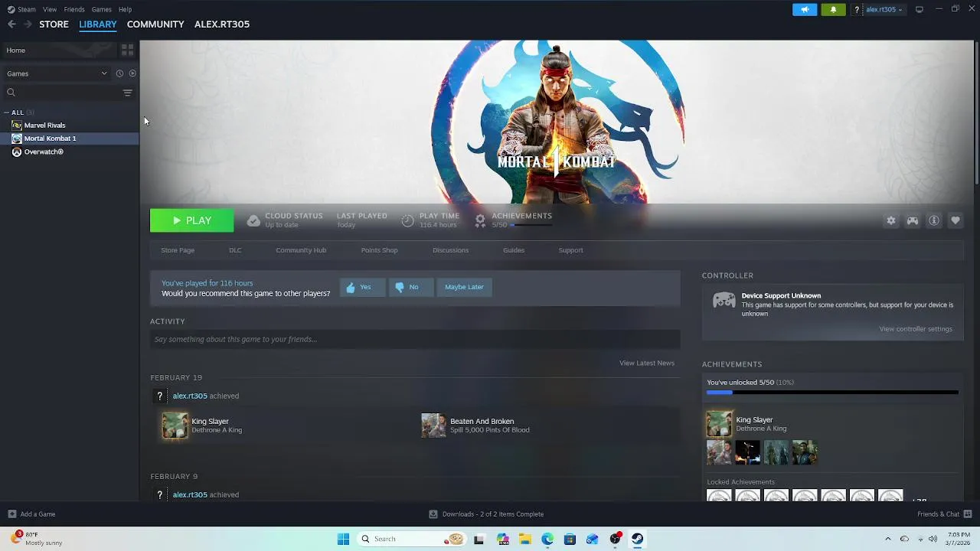Add Mortal Kombat 1 to favorites heart

pyautogui.click(x=955, y=220)
